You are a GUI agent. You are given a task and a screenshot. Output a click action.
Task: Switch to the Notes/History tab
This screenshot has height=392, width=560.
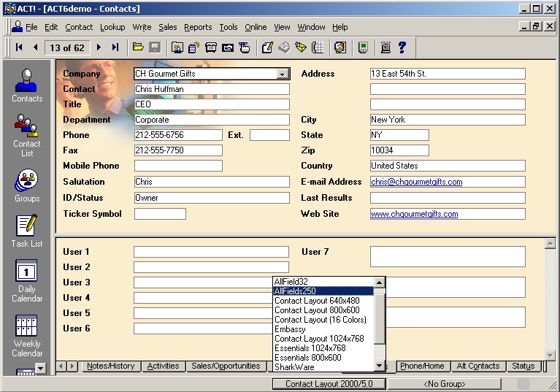tap(111, 366)
